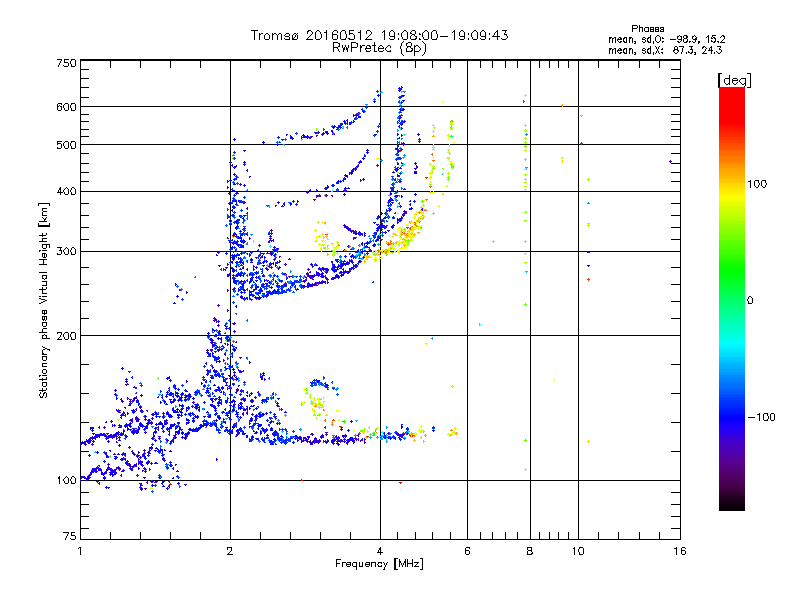Click the x-axis label '4'

380,551
